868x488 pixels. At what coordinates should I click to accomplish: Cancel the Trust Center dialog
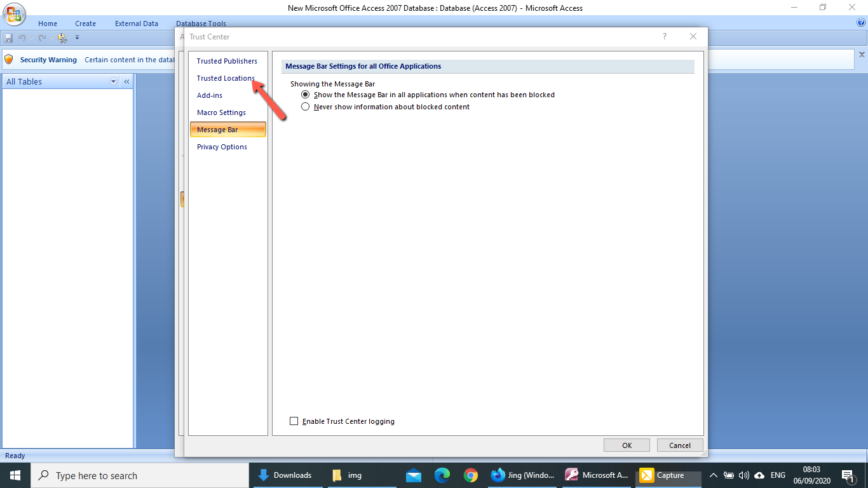tap(679, 445)
